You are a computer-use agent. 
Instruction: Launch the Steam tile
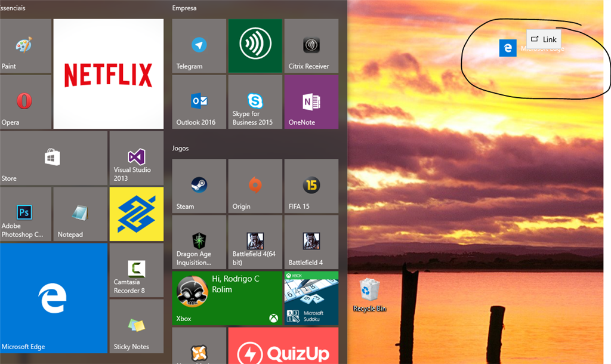[x=199, y=186]
